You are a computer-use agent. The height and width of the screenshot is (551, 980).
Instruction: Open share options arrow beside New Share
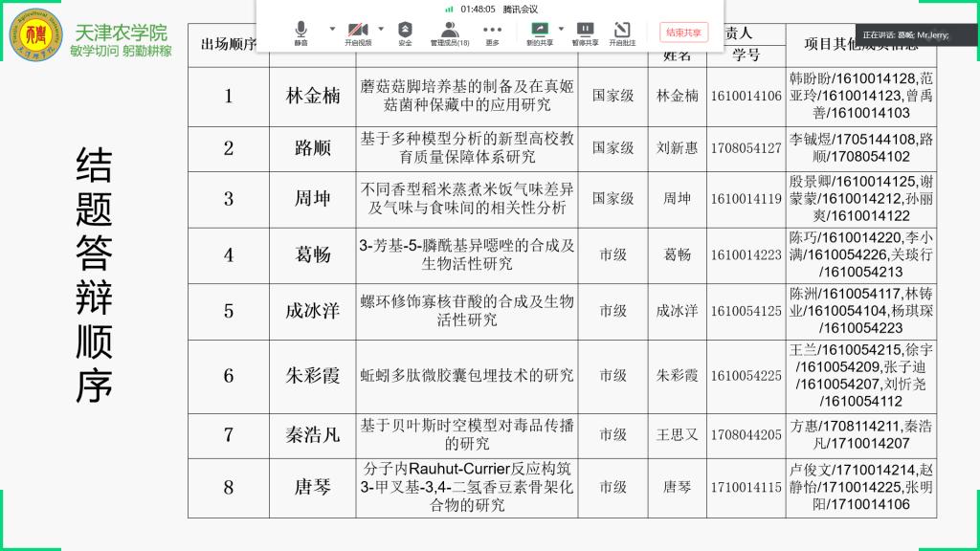click(x=561, y=29)
